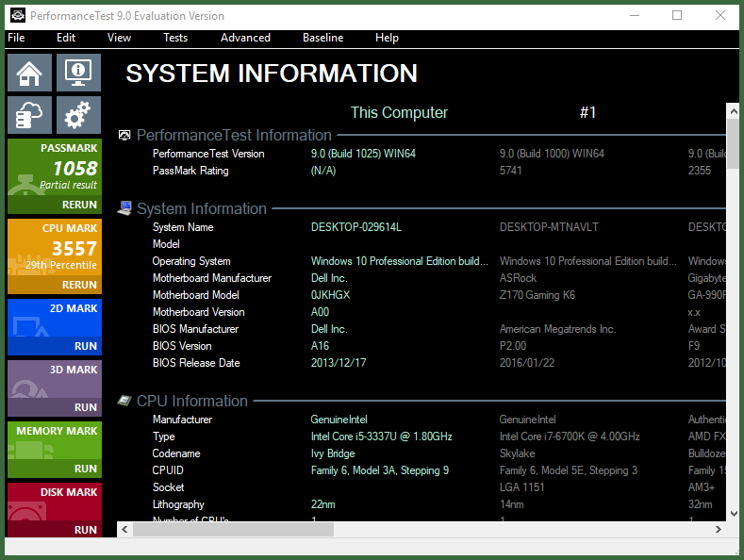Image resolution: width=744 pixels, height=560 pixels.
Task: Go to the Home dashboard icon
Action: point(29,73)
